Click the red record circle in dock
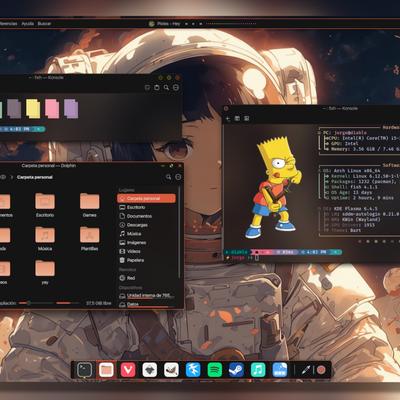 (321, 370)
